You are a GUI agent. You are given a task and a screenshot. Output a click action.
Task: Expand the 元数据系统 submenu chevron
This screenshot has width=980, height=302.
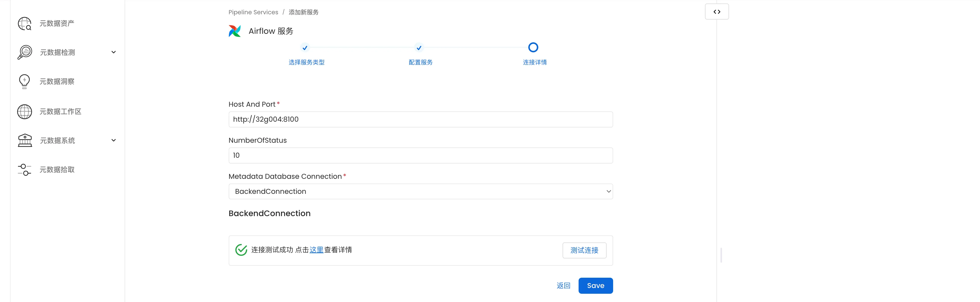pyautogui.click(x=113, y=140)
